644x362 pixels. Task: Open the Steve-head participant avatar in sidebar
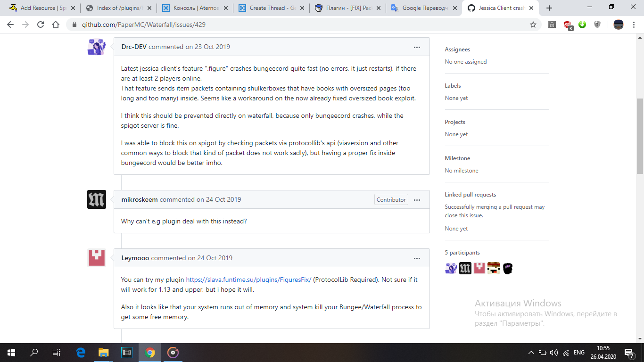point(494,268)
